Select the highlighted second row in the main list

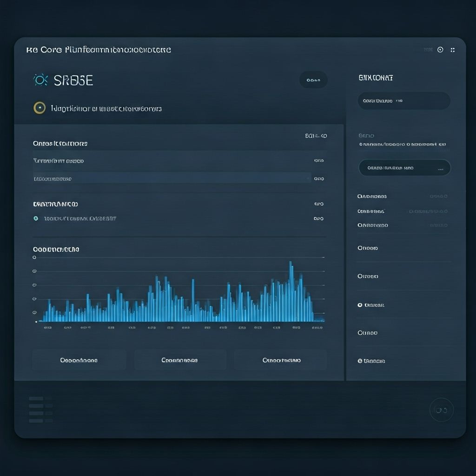[x=172, y=178]
